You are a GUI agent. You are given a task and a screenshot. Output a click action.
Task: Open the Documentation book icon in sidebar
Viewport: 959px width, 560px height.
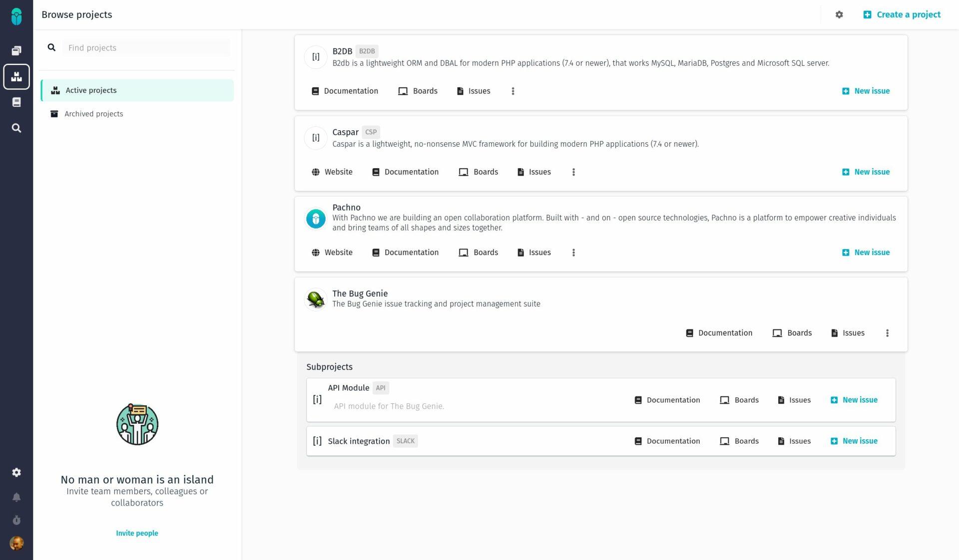click(x=16, y=102)
